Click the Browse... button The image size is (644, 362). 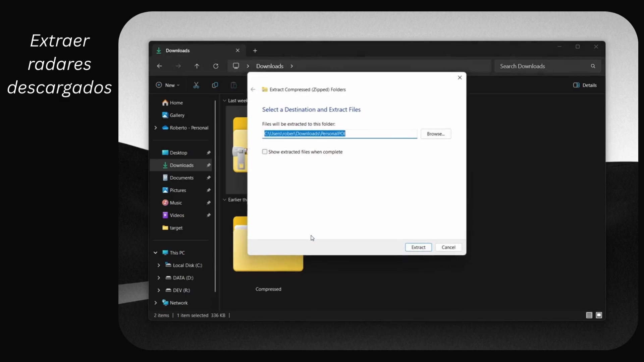tap(436, 134)
